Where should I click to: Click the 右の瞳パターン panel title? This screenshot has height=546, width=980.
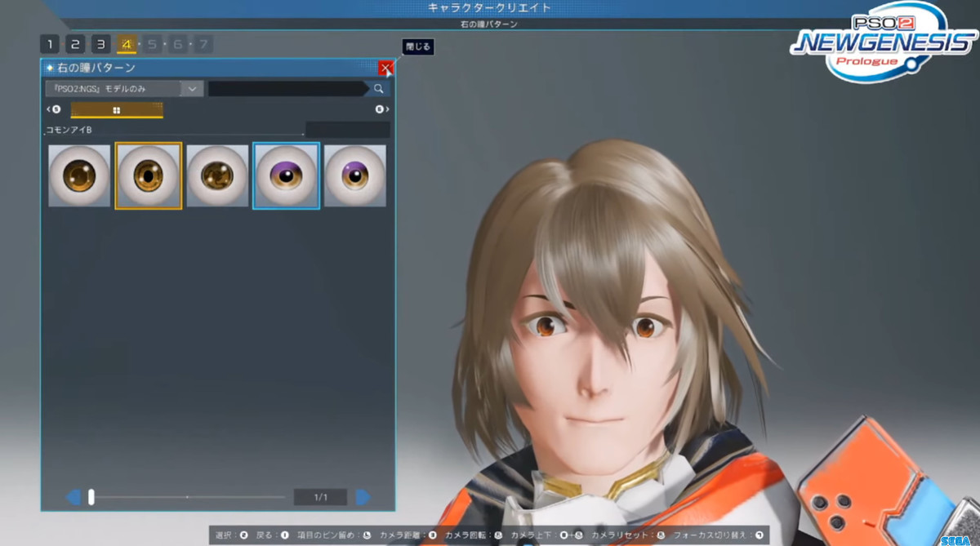pyautogui.click(x=96, y=68)
